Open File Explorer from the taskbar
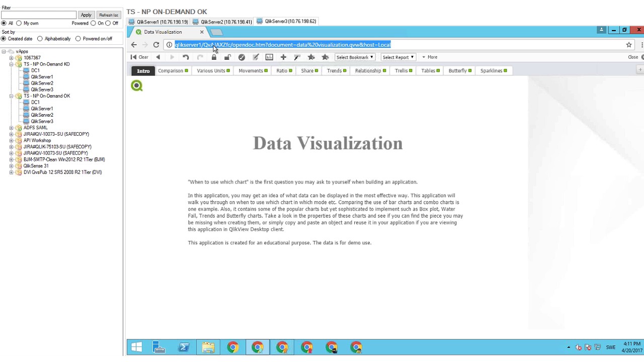 tap(208, 347)
